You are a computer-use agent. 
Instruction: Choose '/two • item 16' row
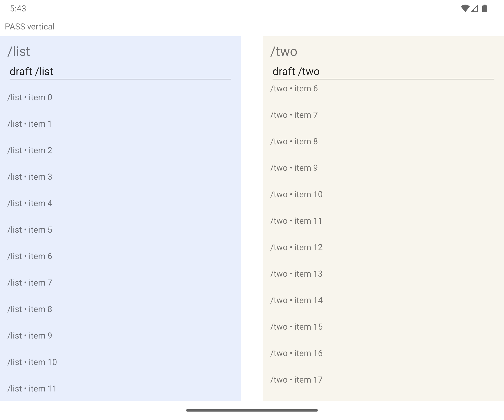click(x=383, y=353)
